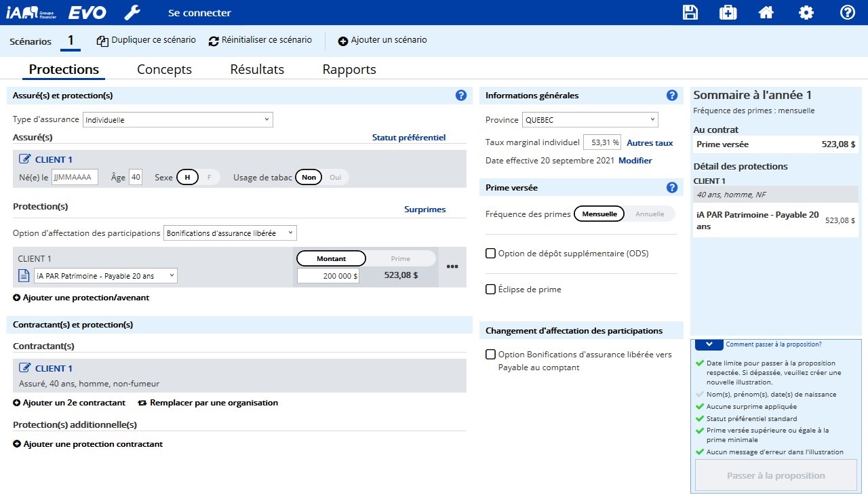
Task: Enable Option de dépôt supplémentaire (ODS)
Action: pos(491,254)
